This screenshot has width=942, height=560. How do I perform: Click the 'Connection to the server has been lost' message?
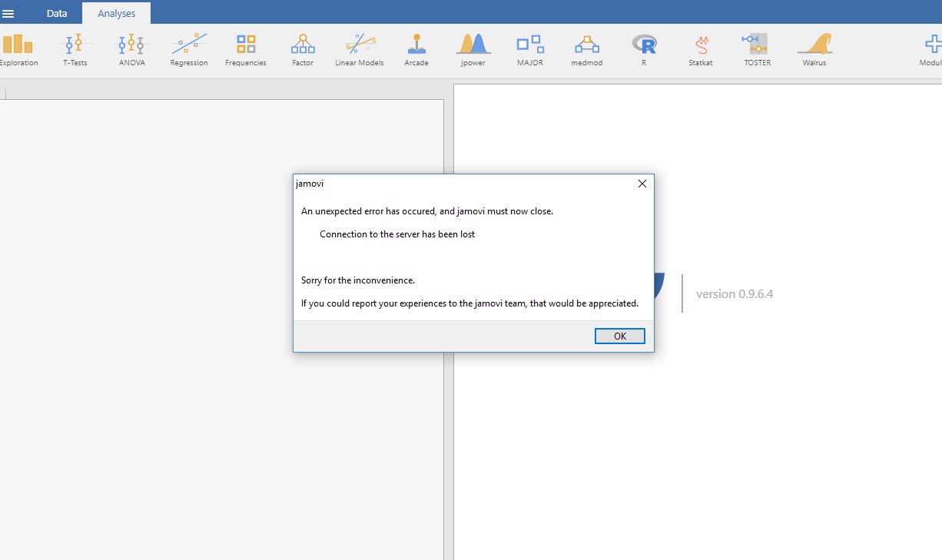click(397, 234)
